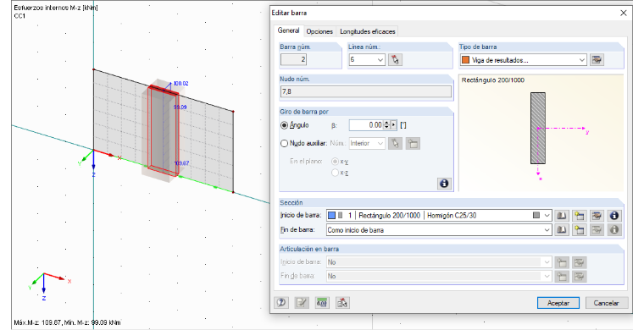644x330 pixels.
Task: New hinge icon for Inicio de barra articulación
Action: pyautogui.click(x=562, y=262)
